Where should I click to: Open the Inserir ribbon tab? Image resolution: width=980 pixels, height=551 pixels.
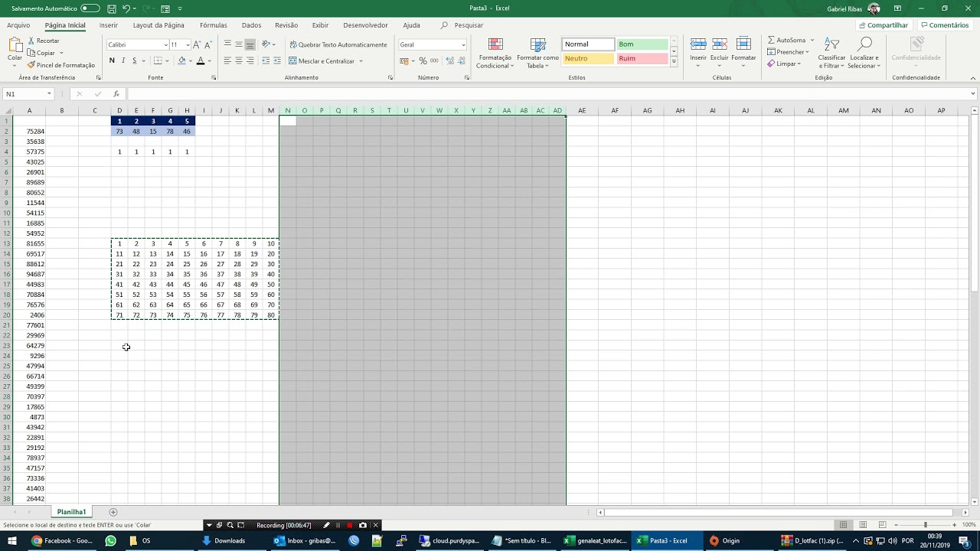click(x=109, y=25)
